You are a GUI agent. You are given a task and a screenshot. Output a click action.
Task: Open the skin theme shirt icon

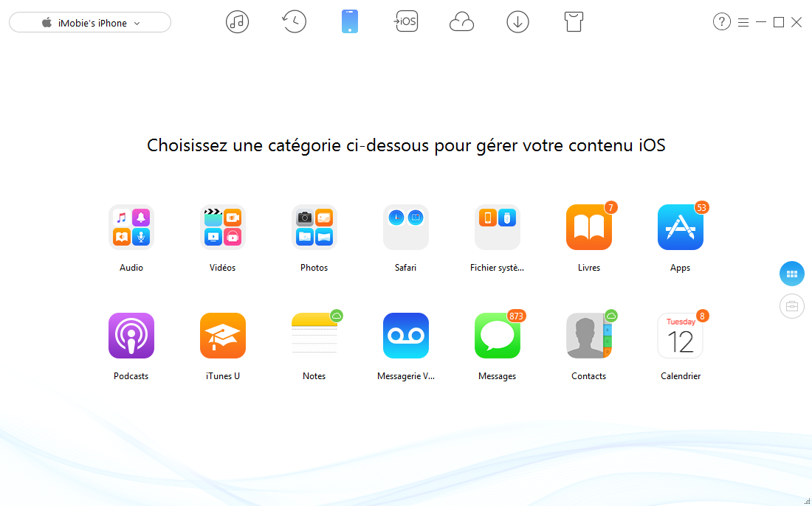tap(574, 21)
